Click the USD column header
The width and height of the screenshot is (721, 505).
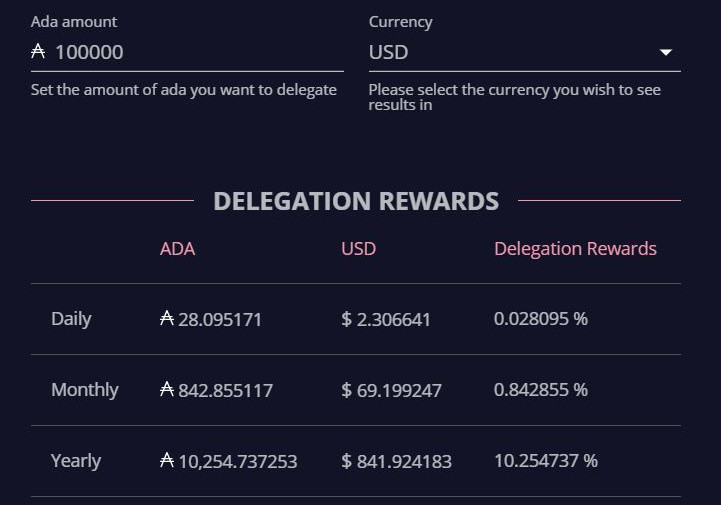pos(358,249)
